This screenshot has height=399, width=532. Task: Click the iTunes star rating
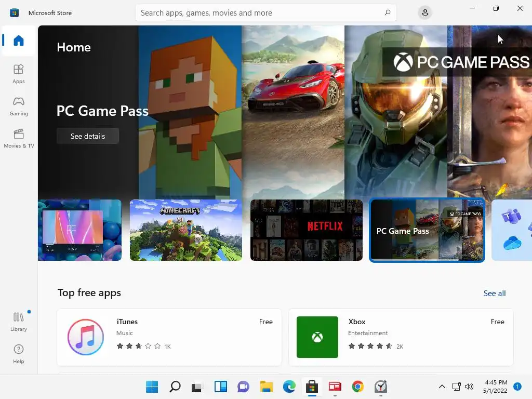point(138,346)
